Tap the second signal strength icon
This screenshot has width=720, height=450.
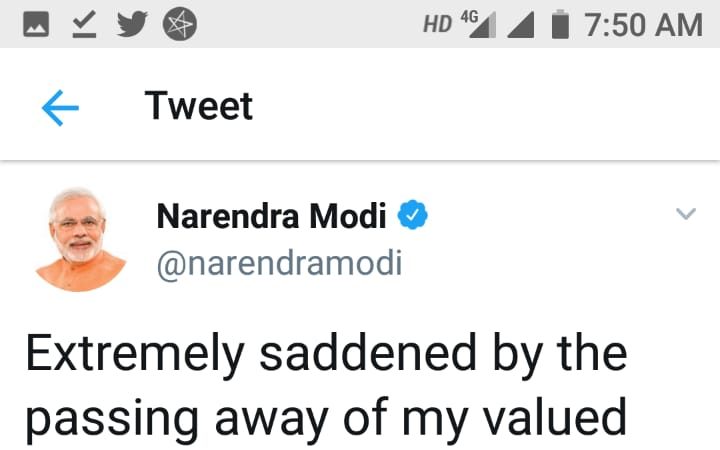click(521, 25)
